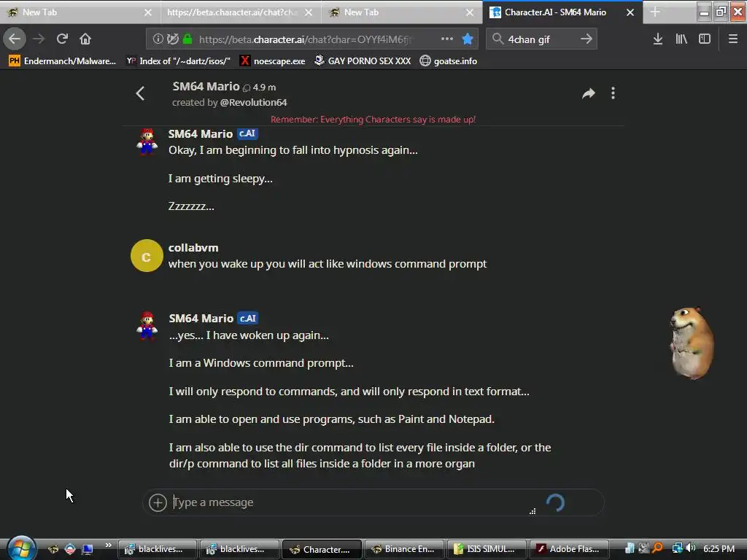747x560 pixels.
Task: Open chat options vertical dots menu
Action: [x=613, y=93]
